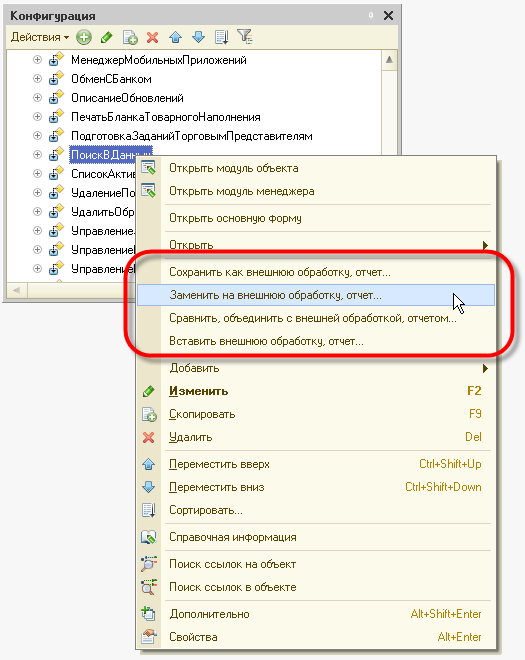The width and height of the screenshot is (525, 660).
Task: Click the pencil Edit icon in toolbar
Action: 107,37
